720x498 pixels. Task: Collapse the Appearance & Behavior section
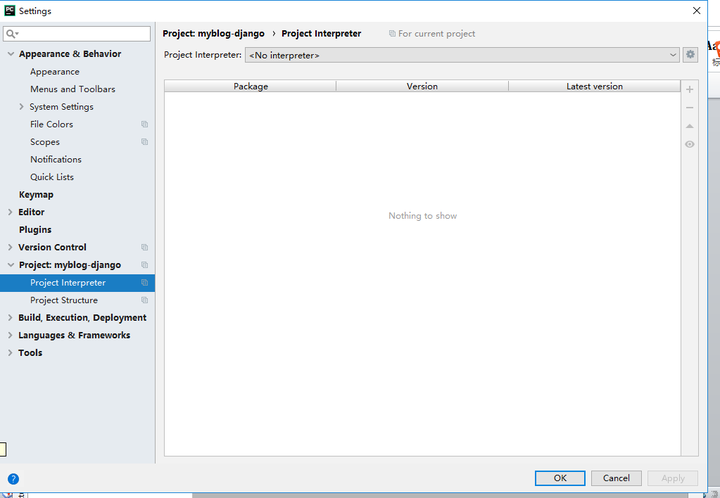pos(11,54)
